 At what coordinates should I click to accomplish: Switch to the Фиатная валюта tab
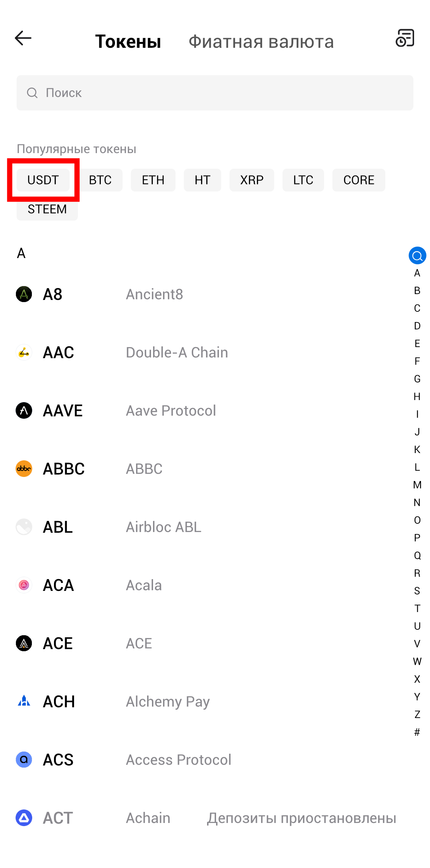tap(261, 42)
